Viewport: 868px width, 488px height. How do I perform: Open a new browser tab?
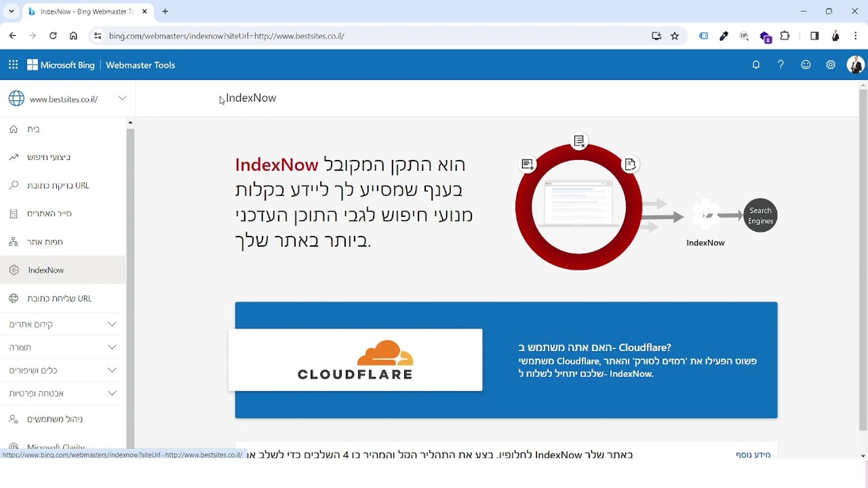[165, 12]
